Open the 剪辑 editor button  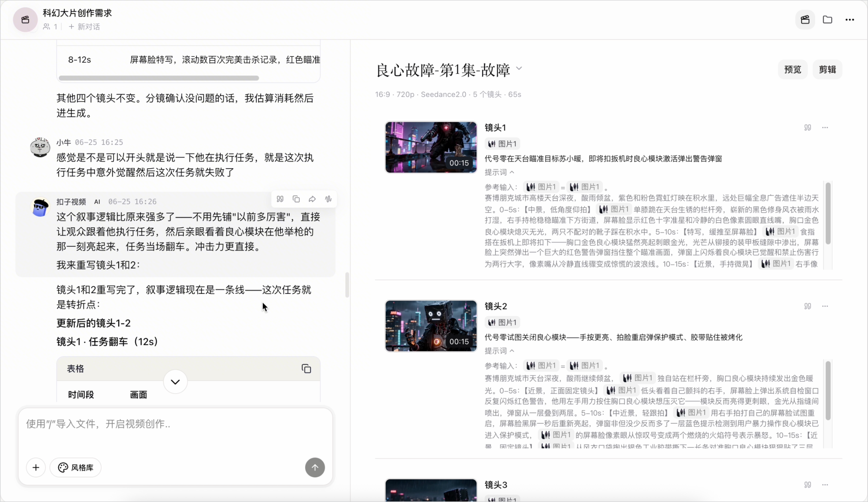pos(827,69)
